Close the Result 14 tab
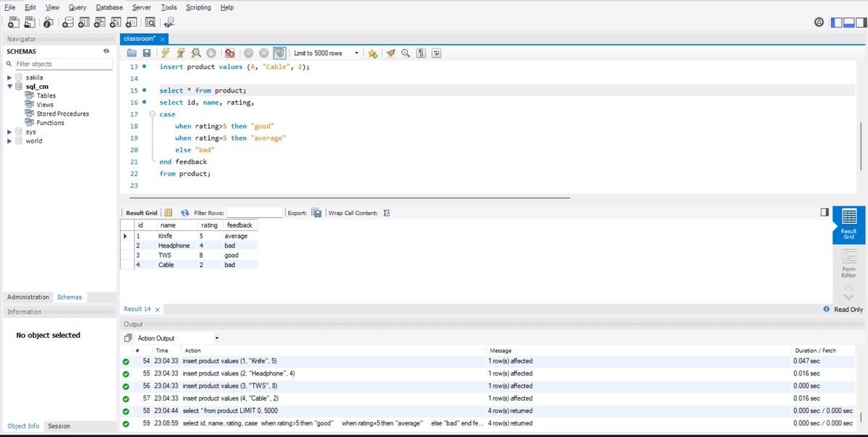 (158, 309)
